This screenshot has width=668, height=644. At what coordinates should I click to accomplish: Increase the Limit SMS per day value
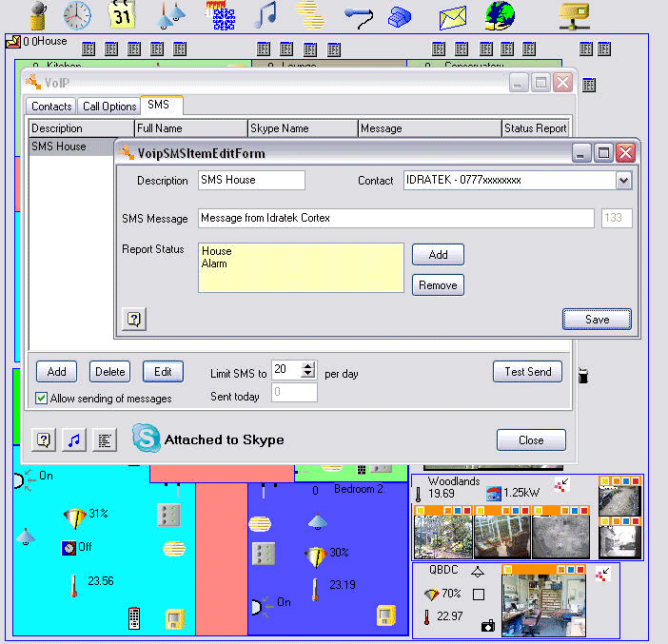pos(308,366)
